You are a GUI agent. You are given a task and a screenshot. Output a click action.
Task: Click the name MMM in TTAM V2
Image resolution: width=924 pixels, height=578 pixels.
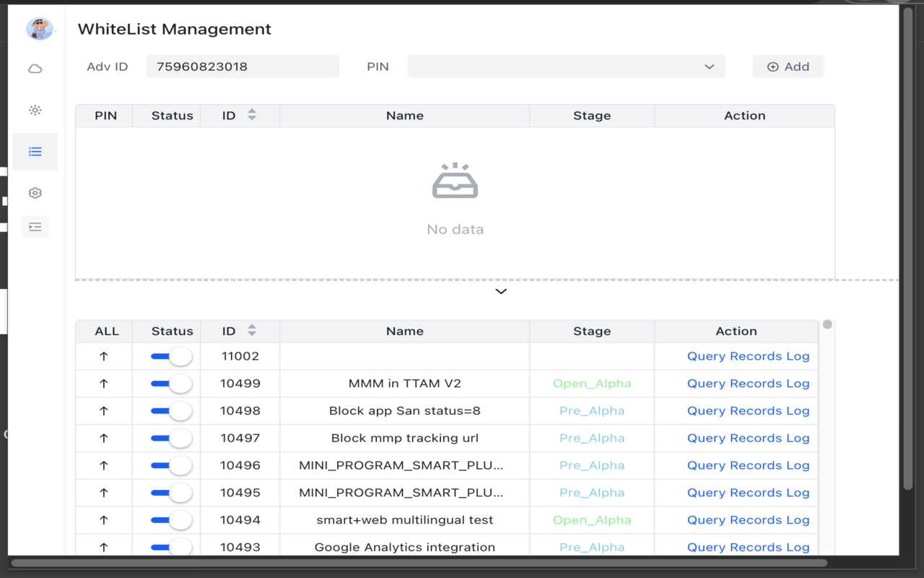404,384
